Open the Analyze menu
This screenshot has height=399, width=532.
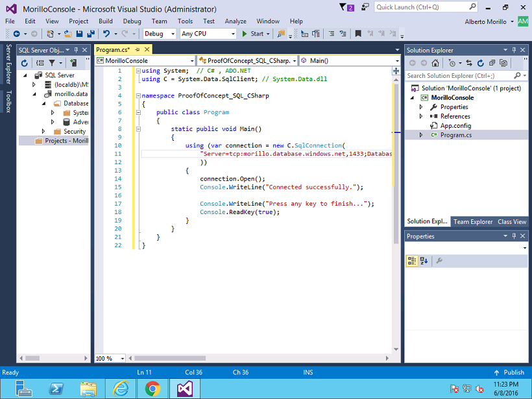[x=236, y=21]
